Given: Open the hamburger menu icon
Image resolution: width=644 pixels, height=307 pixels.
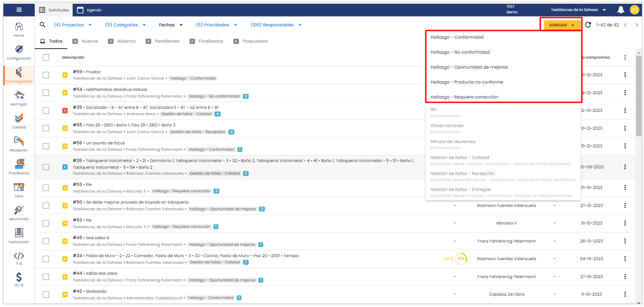Looking at the screenshot, I should click(x=19, y=10).
